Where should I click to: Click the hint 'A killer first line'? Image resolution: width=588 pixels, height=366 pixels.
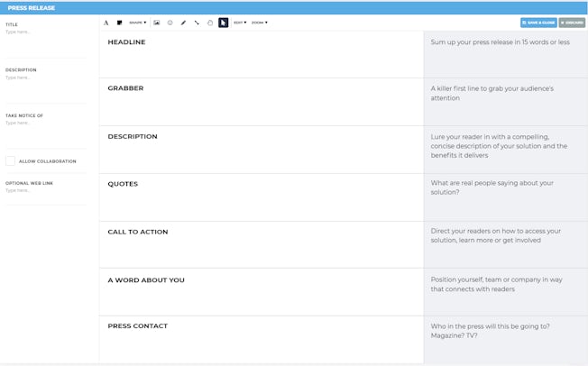pyautogui.click(x=492, y=93)
